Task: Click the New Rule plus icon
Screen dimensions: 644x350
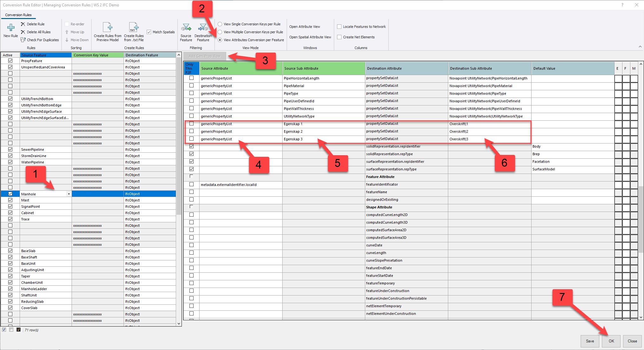Action: click(x=10, y=28)
